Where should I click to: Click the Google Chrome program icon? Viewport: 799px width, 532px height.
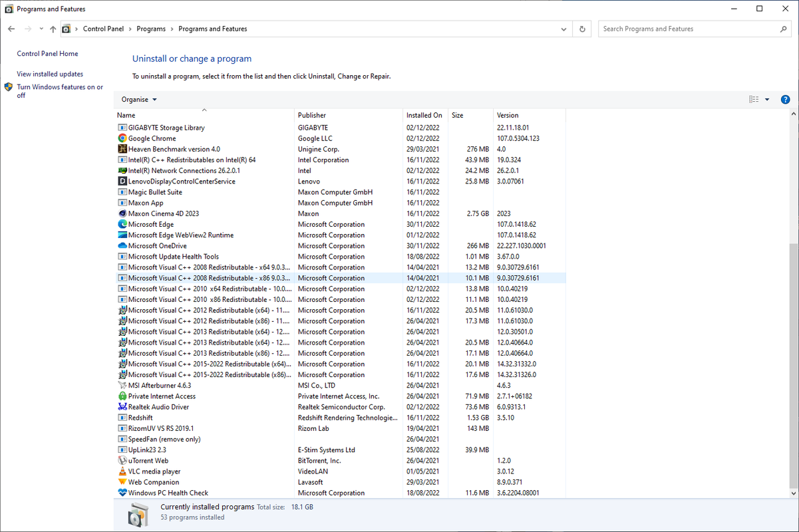coord(122,138)
